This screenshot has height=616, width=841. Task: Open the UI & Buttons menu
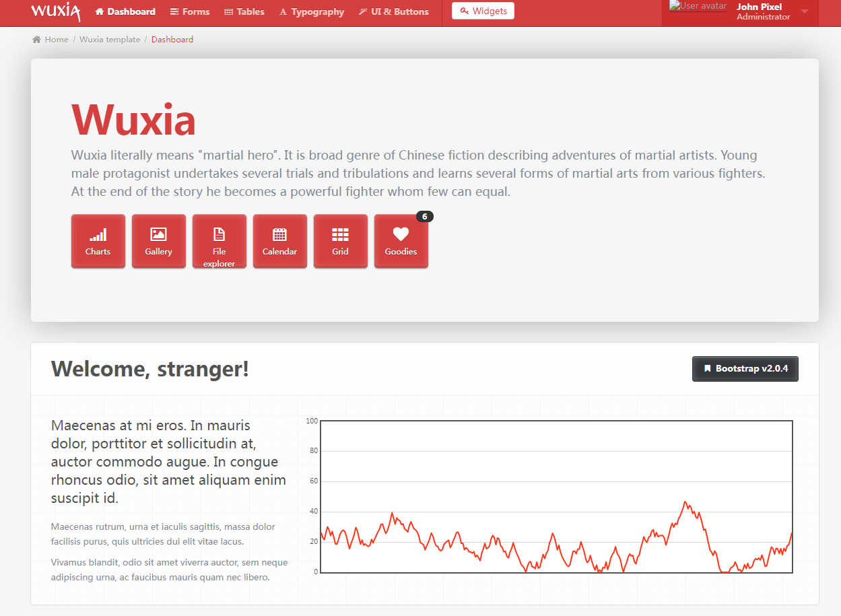click(394, 11)
